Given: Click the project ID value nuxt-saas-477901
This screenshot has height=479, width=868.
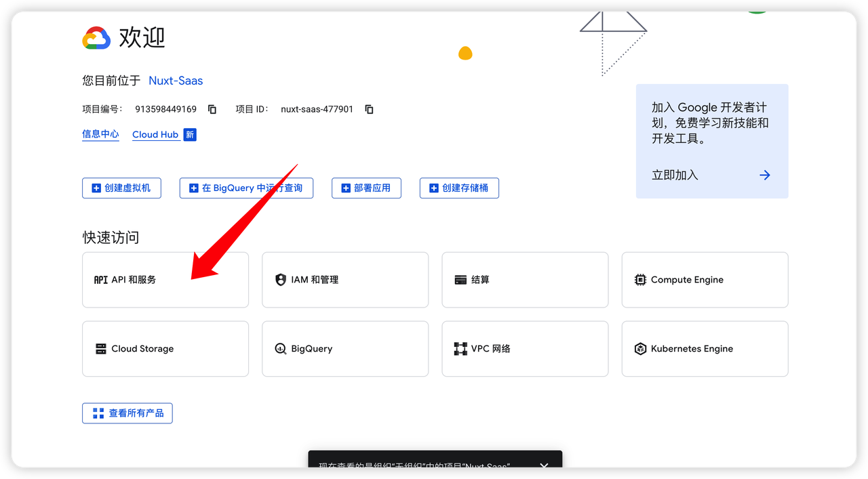Looking at the screenshot, I should (317, 109).
